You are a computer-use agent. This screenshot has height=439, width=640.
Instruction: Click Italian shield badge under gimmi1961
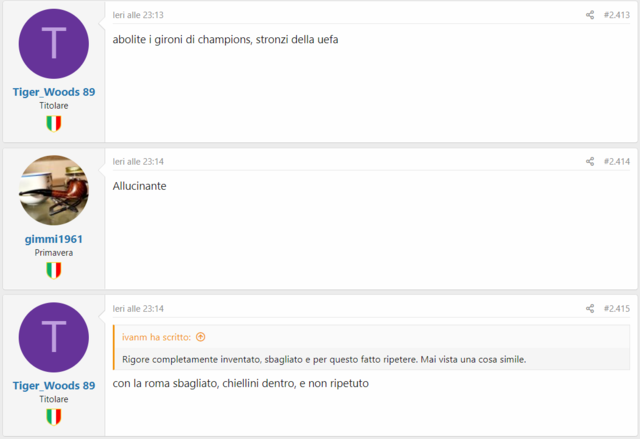pos(53,270)
